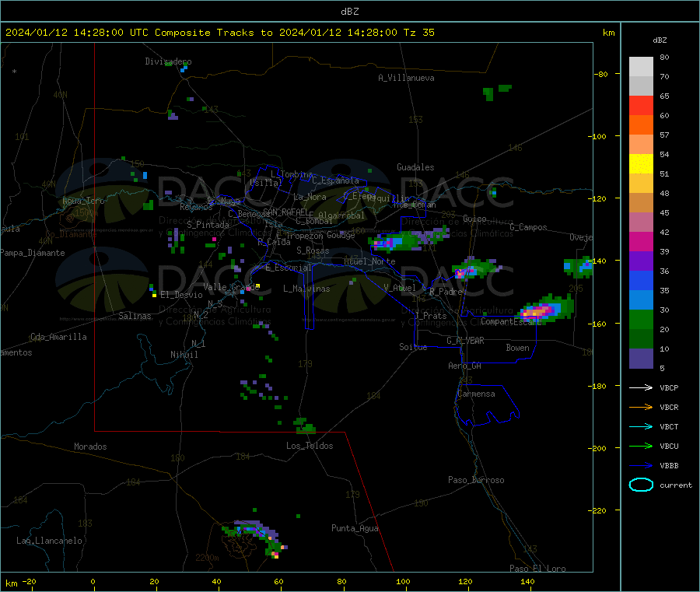
Task: Click the Nihuil location label
Action: pyautogui.click(x=184, y=355)
